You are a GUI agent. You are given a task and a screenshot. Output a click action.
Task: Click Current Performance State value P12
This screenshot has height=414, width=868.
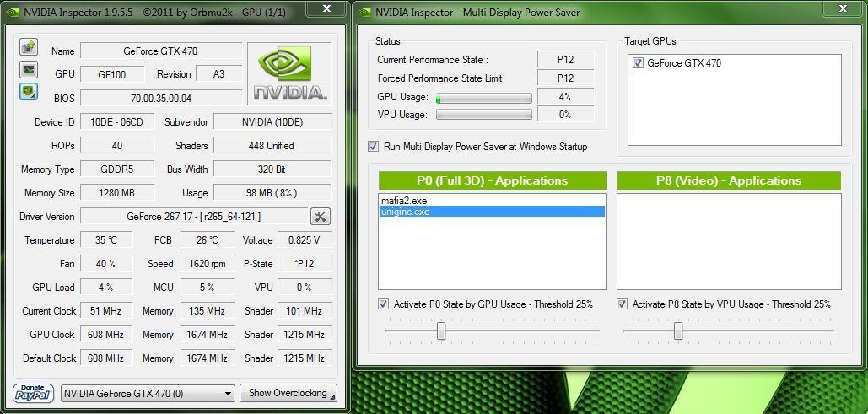point(566,60)
